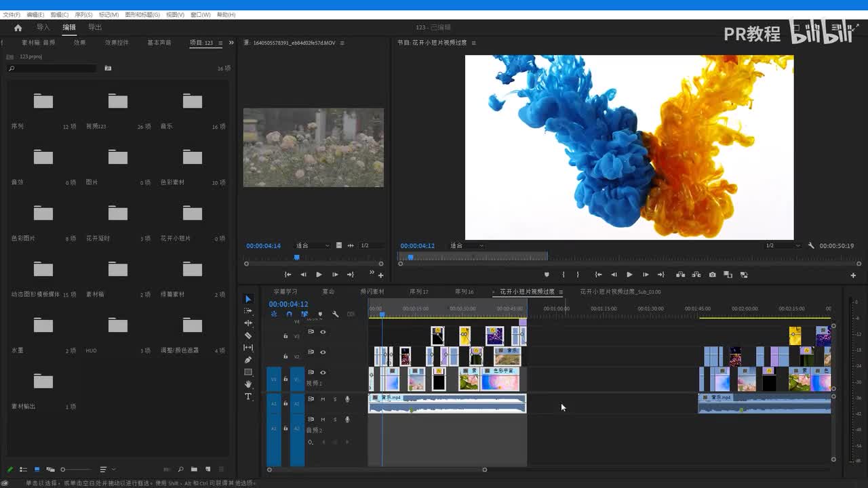868x488 pixels.
Task: Adjust the Project panel thumbnail size slider
Action: [64, 469]
